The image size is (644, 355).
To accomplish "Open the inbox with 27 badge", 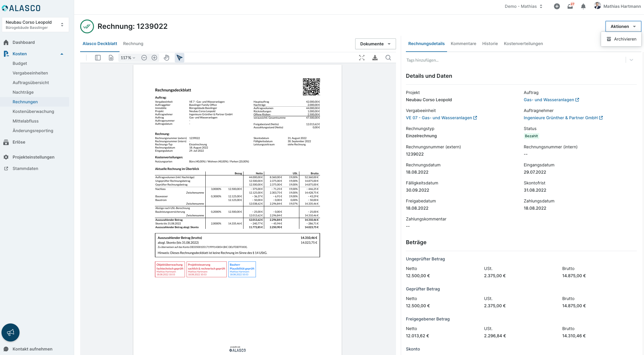I will pyautogui.click(x=570, y=6).
